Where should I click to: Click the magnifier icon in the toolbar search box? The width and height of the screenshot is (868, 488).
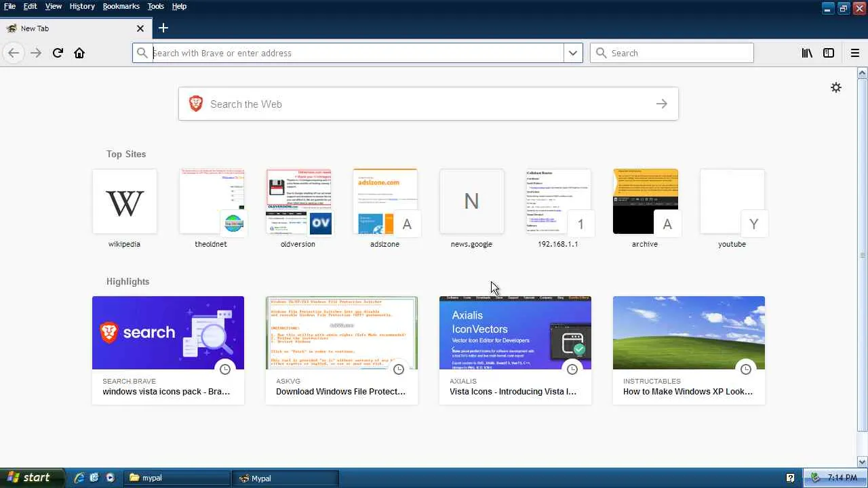(x=600, y=53)
